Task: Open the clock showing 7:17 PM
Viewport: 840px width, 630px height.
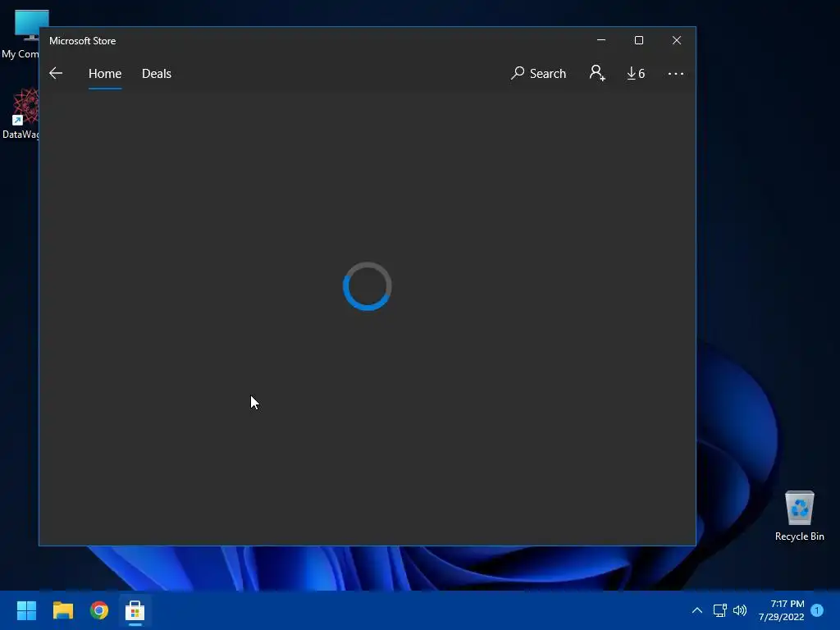Action: 781,610
